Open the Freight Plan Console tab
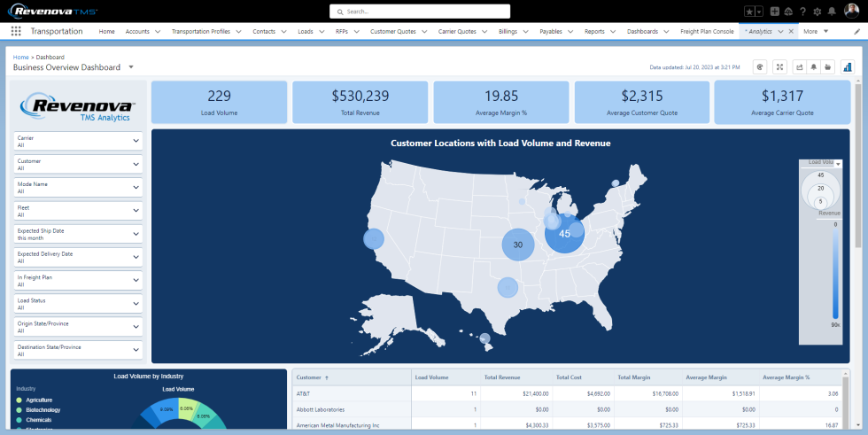This screenshot has height=435, width=868. click(706, 31)
